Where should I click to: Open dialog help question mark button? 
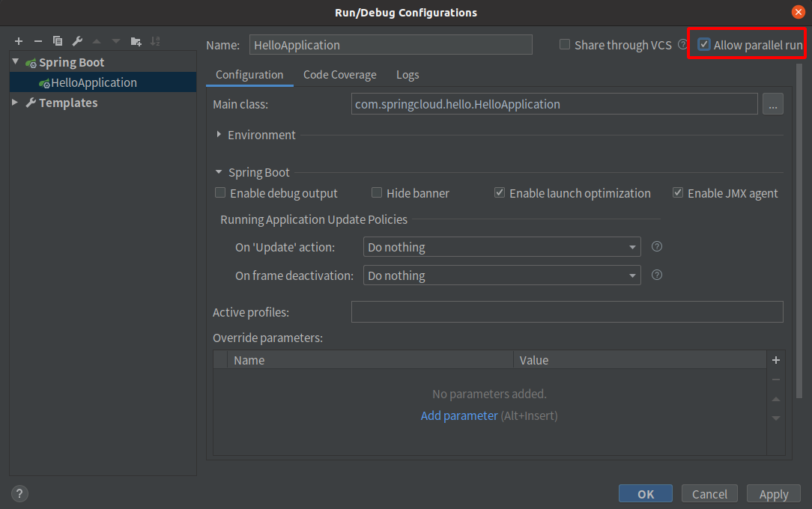click(x=19, y=493)
